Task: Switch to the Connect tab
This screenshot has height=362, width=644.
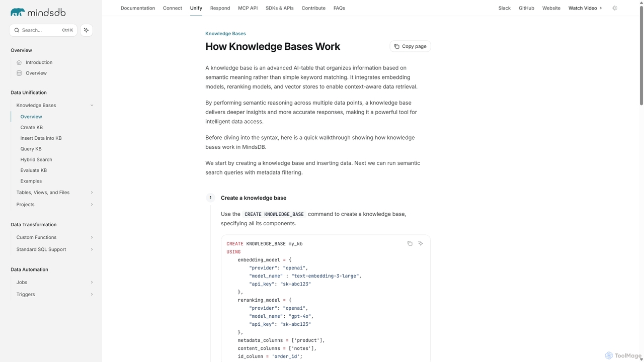Action: click(173, 8)
